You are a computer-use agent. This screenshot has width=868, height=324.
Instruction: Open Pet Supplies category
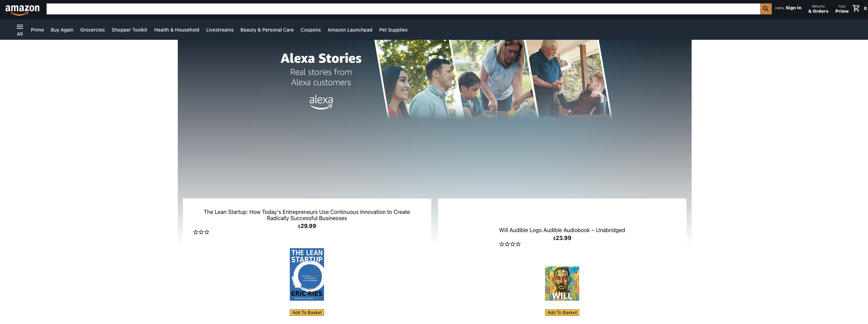pyautogui.click(x=393, y=30)
